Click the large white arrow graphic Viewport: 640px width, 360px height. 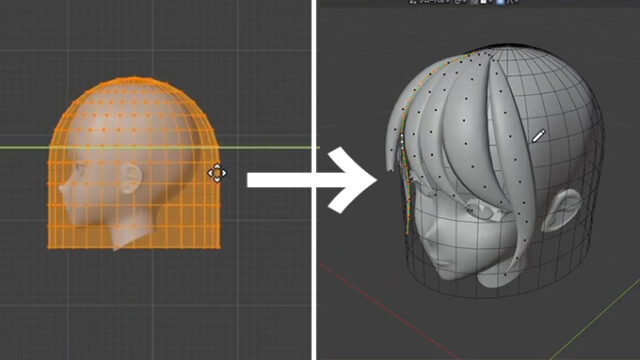click(x=312, y=180)
